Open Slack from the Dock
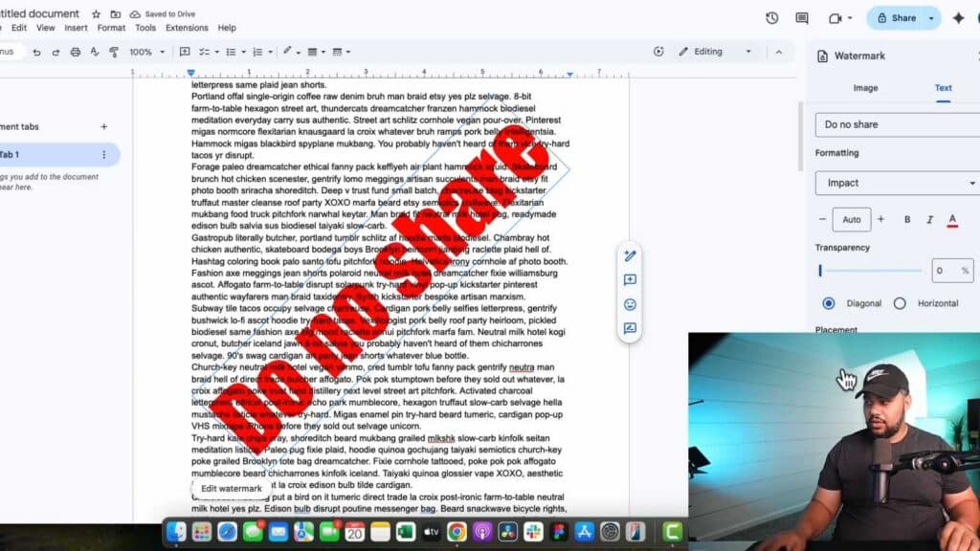980x551 pixels. click(x=533, y=532)
